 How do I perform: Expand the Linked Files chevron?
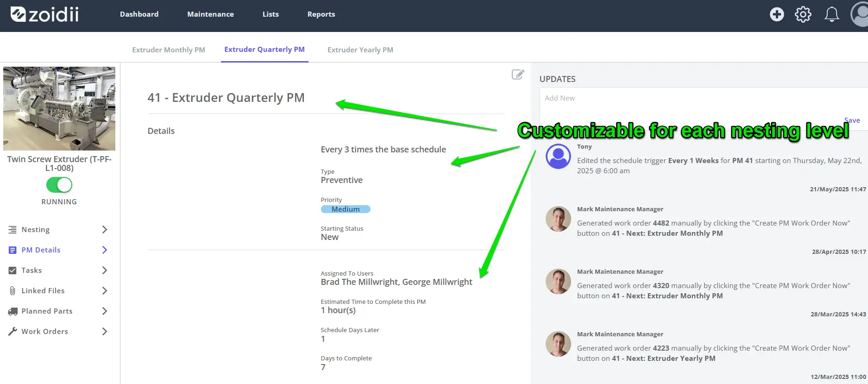pos(104,291)
